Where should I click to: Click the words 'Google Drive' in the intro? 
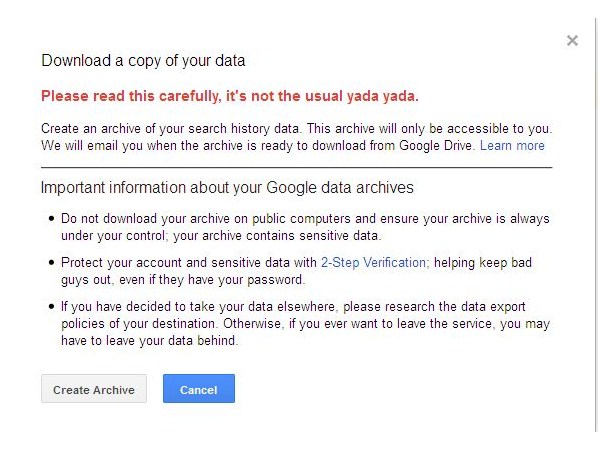point(437,146)
